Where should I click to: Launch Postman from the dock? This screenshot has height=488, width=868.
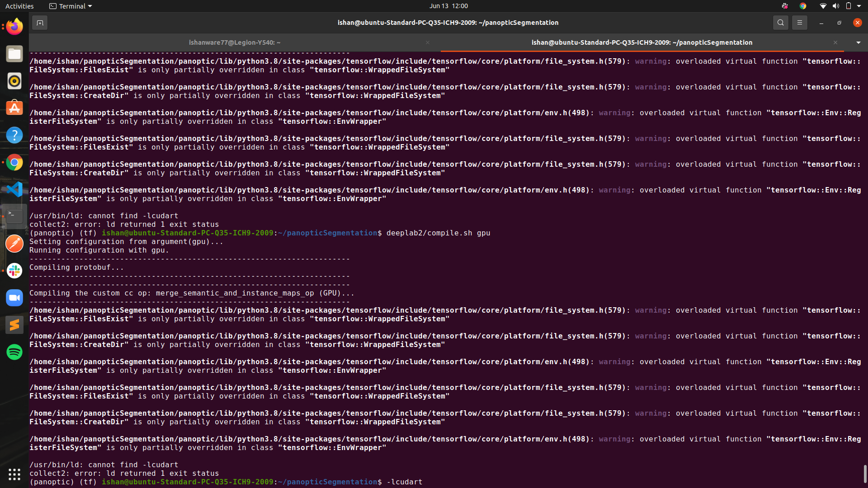click(14, 243)
